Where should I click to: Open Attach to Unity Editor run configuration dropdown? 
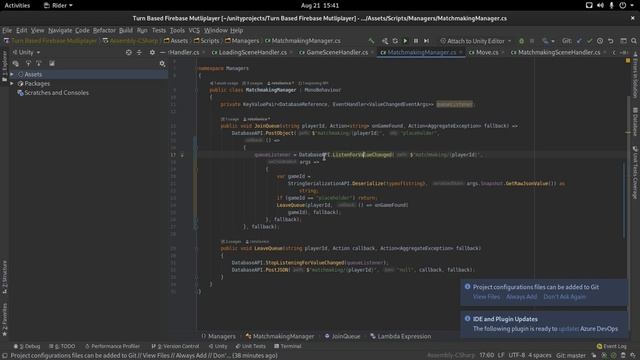point(476,41)
